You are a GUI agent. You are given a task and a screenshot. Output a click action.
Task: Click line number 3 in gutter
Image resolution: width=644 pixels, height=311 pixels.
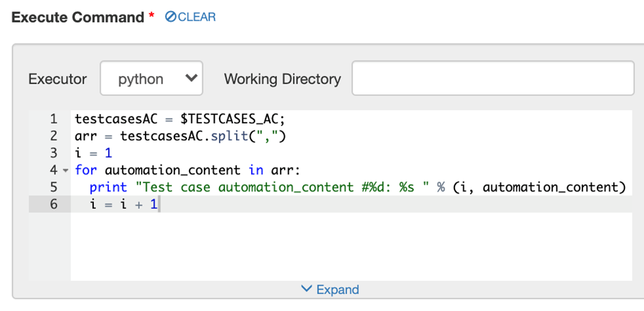[x=54, y=153]
